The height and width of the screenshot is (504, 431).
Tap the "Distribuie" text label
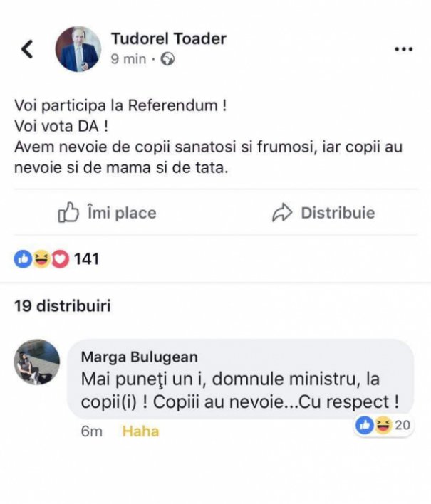338,212
